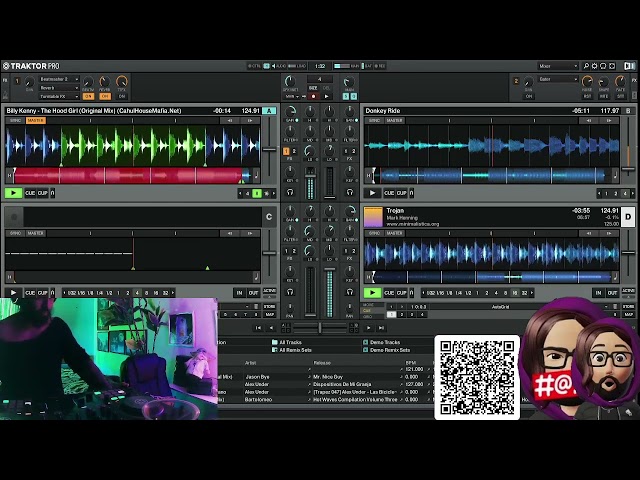640x480 pixels.
Task: Click the Traktor Pro logo
Action: click(x=31, y=66)
